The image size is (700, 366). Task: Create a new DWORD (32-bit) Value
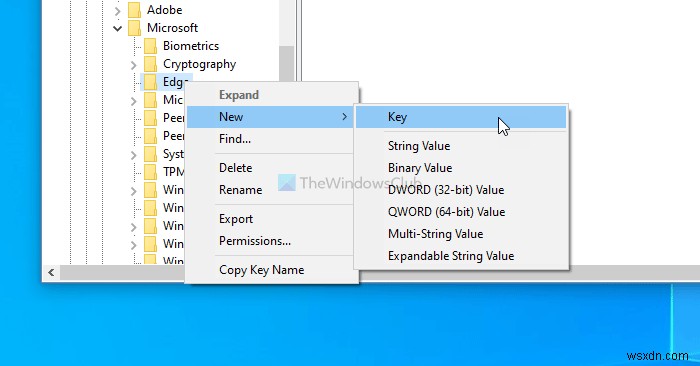click(461, 190)
